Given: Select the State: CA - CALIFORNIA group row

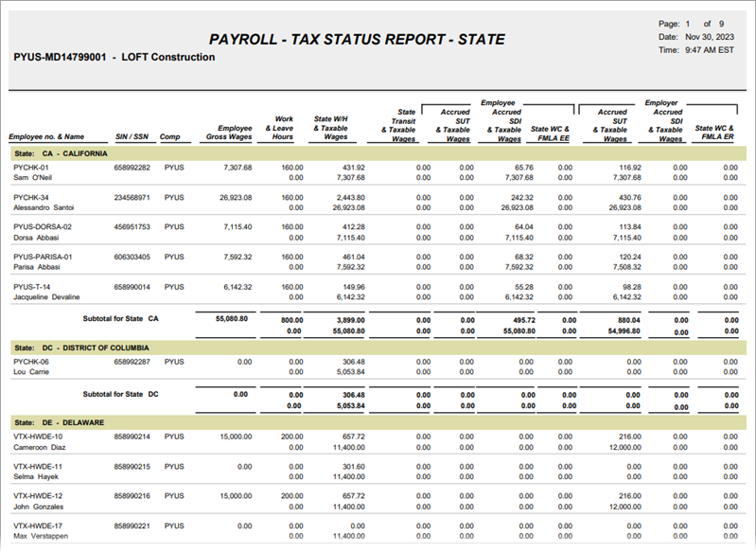Looking at the screenshot, I should pos(378,153).
